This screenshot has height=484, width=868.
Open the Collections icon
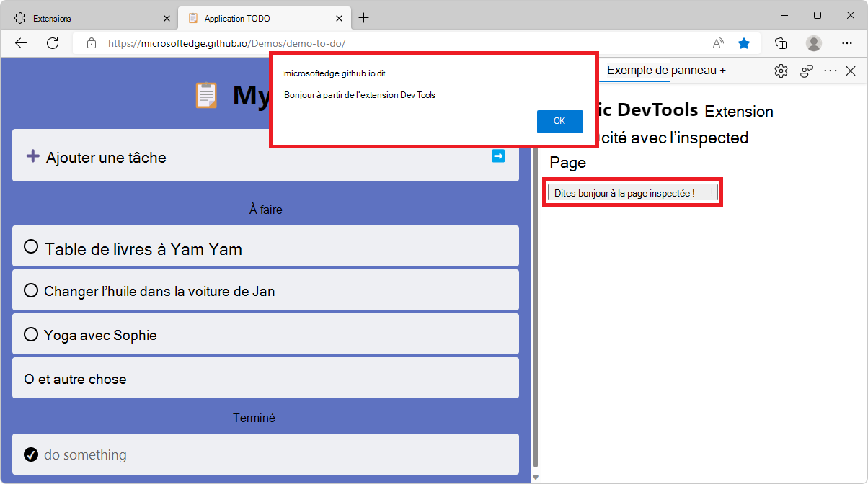(781, 43)
